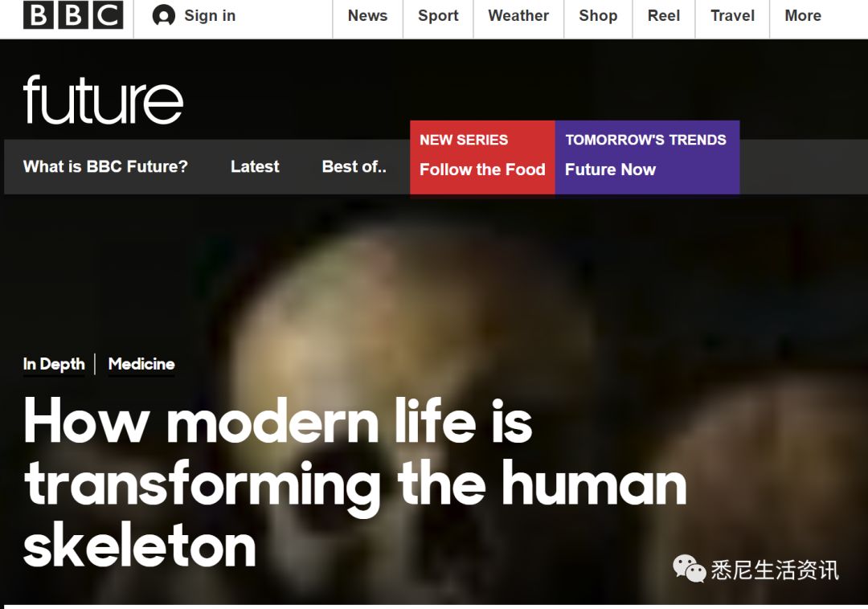Open What is BBC Future? page
Screen dimensions: 868x609
tap(105, 166)
